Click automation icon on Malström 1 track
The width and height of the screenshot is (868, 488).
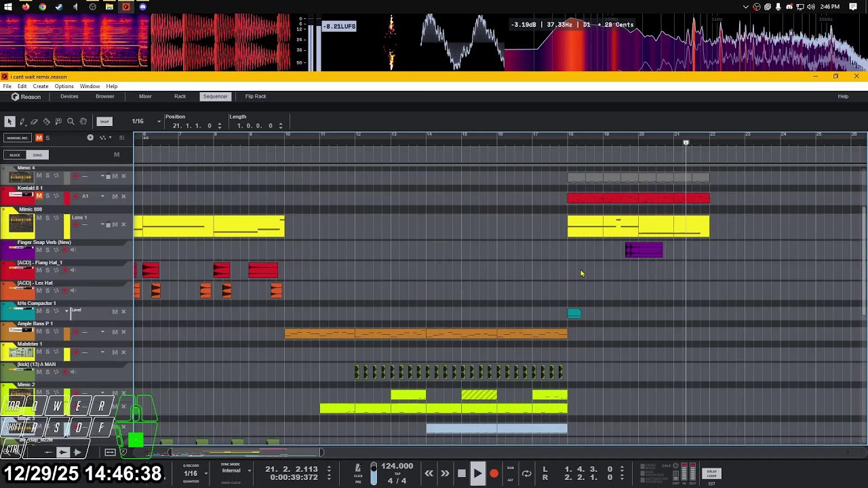[x=56, y=352]
